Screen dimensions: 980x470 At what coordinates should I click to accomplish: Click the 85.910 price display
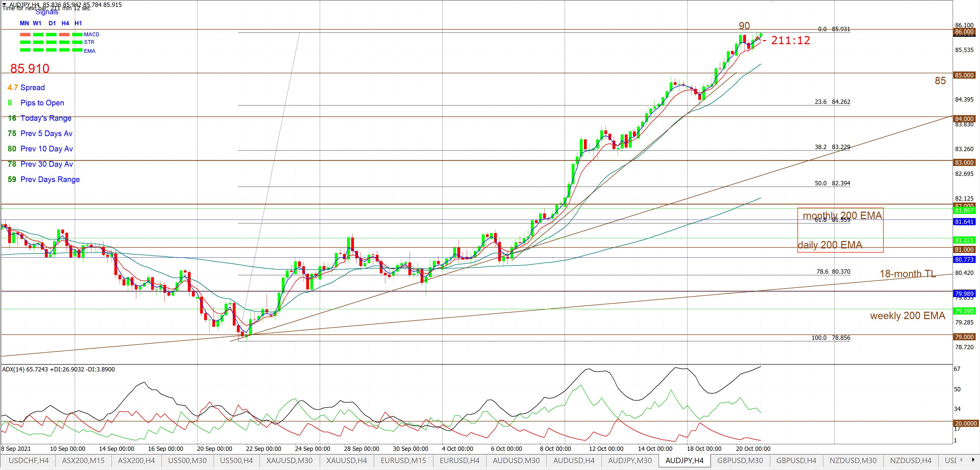coord(30,68)
